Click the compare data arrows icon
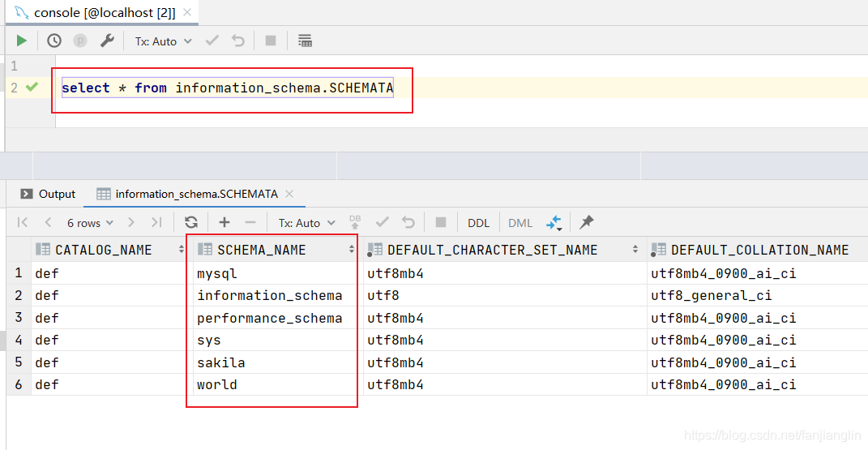The height and width of the screenshot is (450, 868). pos(554,222)
